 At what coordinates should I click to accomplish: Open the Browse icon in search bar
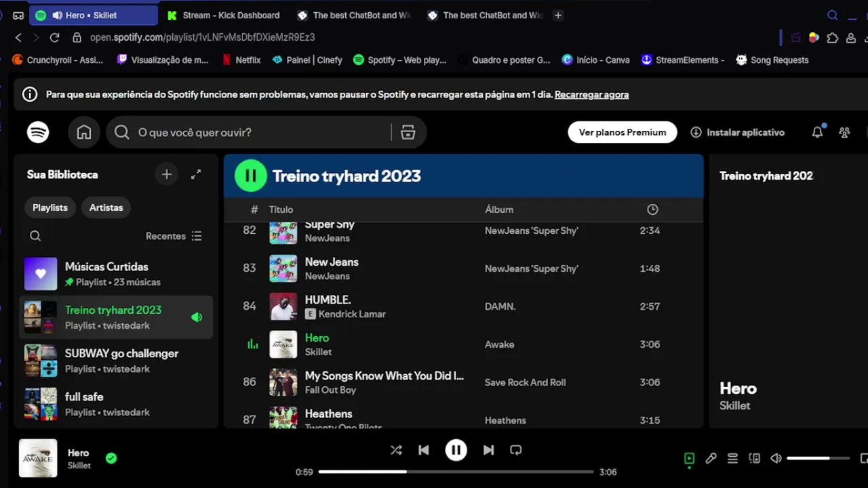click(x=408, y=132)
